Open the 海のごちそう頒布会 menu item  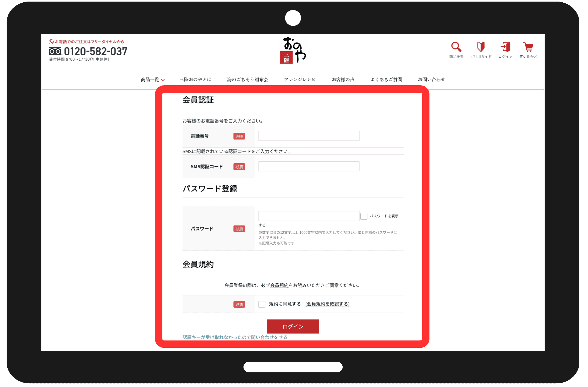click(248, 80)
